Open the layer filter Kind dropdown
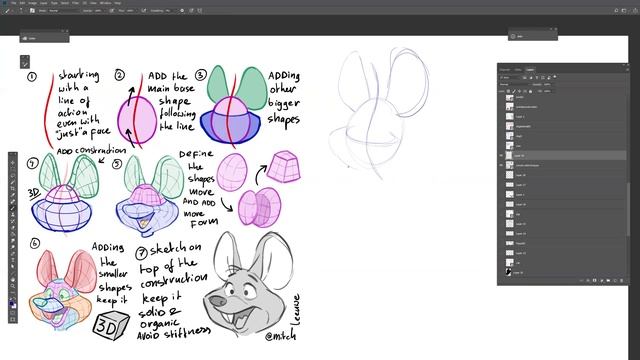Image resolution: width=640 pixels, height=360 pixels. 510,77
